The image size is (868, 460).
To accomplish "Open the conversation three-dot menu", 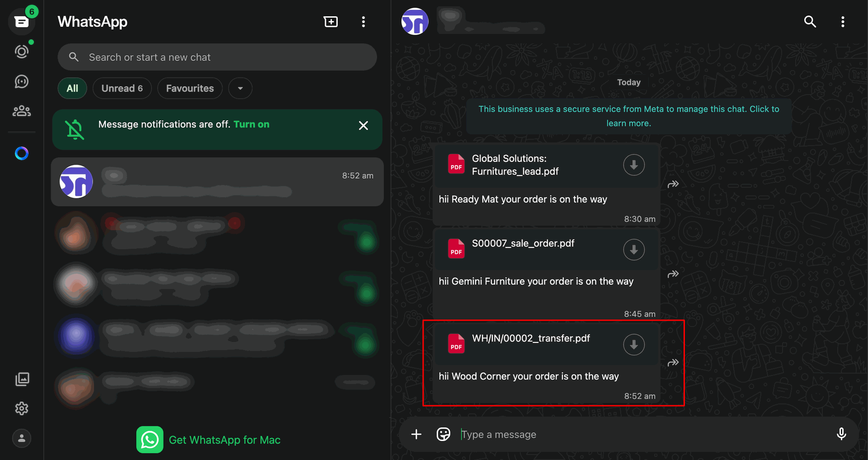I will click(843, 22).
